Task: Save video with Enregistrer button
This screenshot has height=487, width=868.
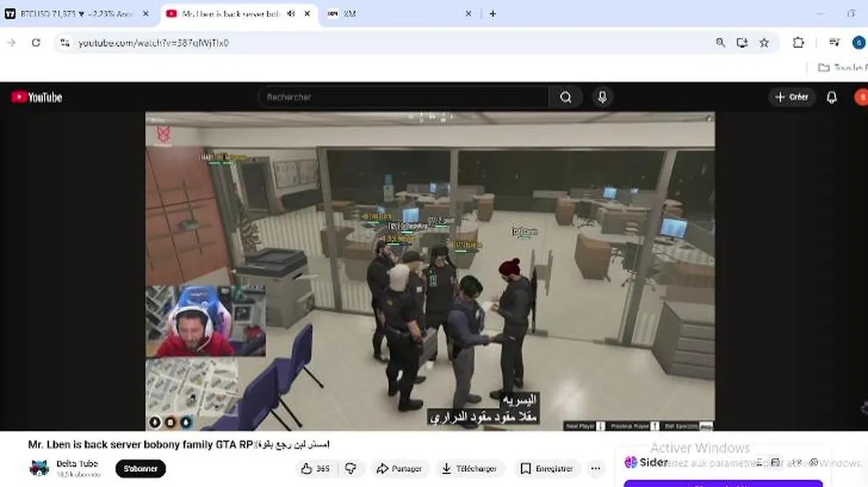Action: (547, 469)
